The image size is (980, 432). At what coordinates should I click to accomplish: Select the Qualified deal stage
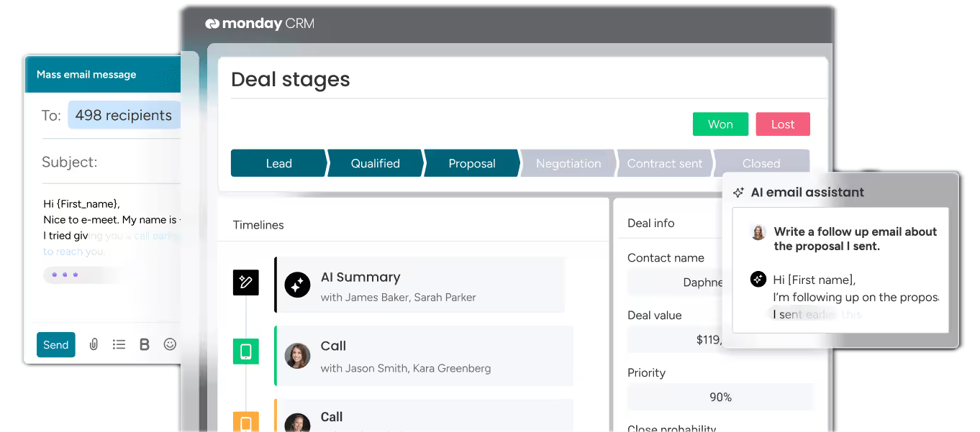click(x=375, y=163)
